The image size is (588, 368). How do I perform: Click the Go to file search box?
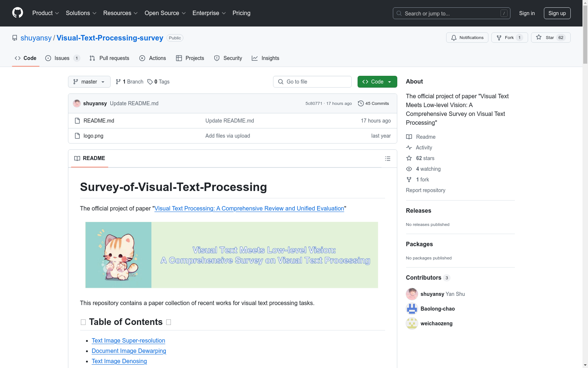pyautogui.click(x=312, y=82)
